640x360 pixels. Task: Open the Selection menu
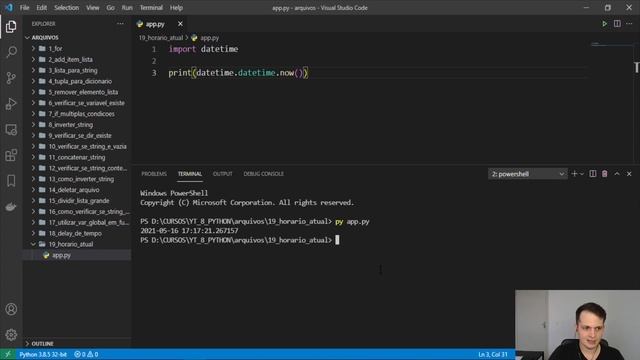(66, 8)
